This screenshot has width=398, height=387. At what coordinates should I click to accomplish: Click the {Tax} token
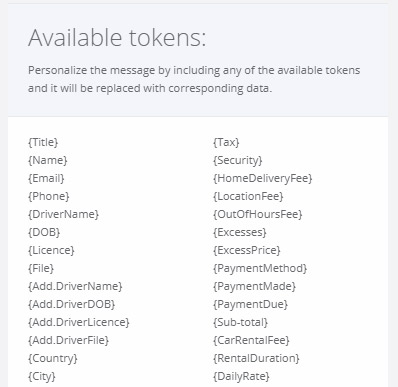(226, 142)
